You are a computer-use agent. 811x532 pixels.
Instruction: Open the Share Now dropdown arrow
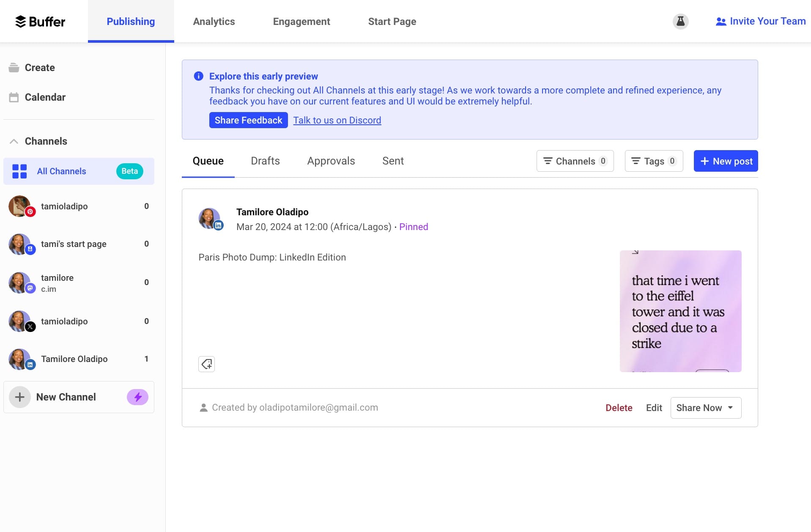pos(730,408)
